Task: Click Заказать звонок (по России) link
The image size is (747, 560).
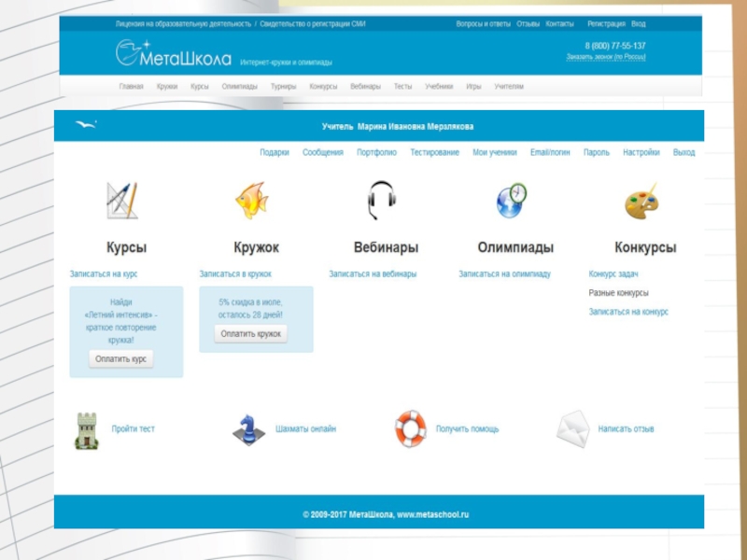Action: coord(606,57)
